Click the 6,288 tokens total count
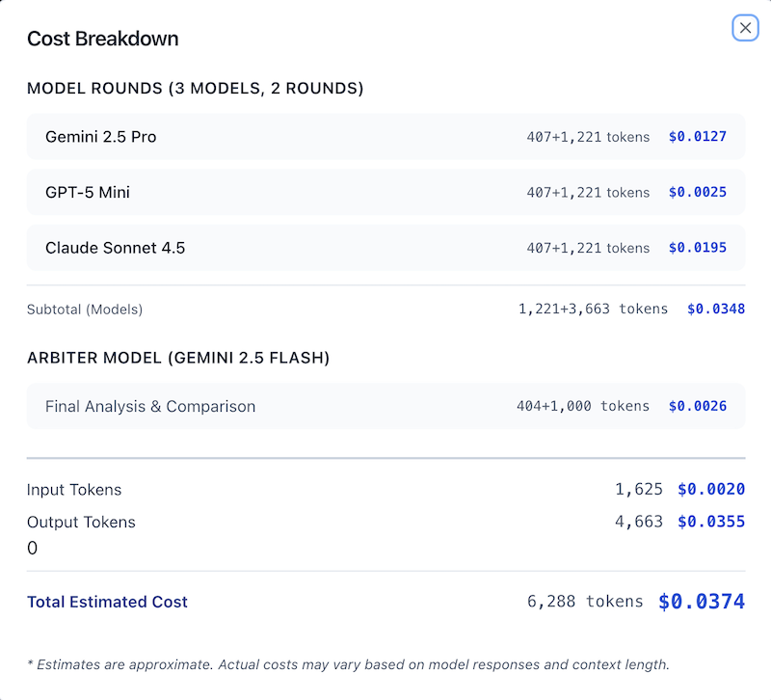The width and height of the screenshot is (771, 700). (585, 602)
